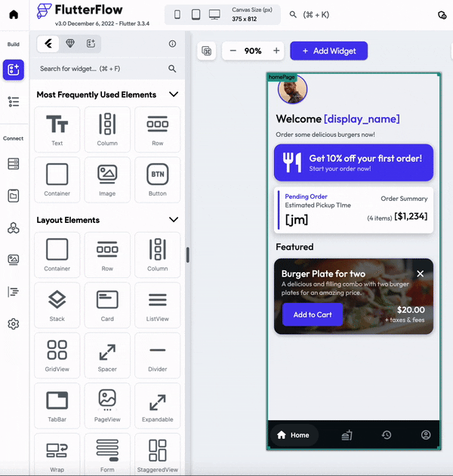Click the Add Widget button
Viewport: 453px width, 476px height.
pos(329,51)
